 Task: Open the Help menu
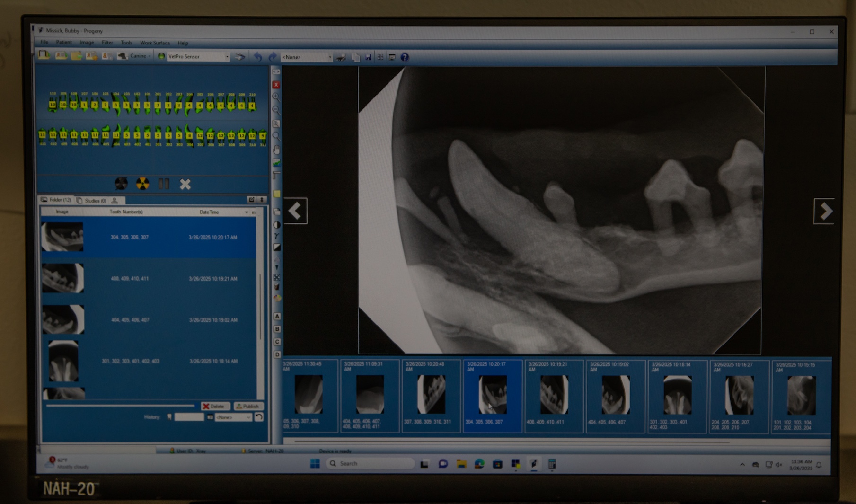[x=183, y=43]
